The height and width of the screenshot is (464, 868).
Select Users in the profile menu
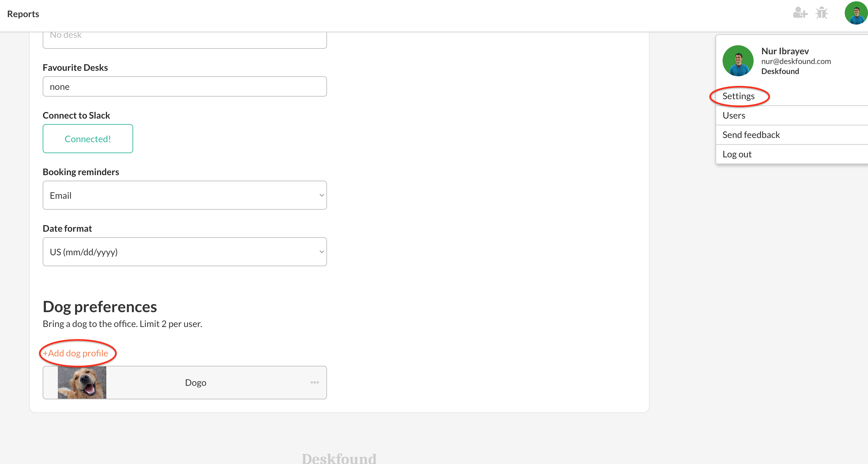[734, 116]
